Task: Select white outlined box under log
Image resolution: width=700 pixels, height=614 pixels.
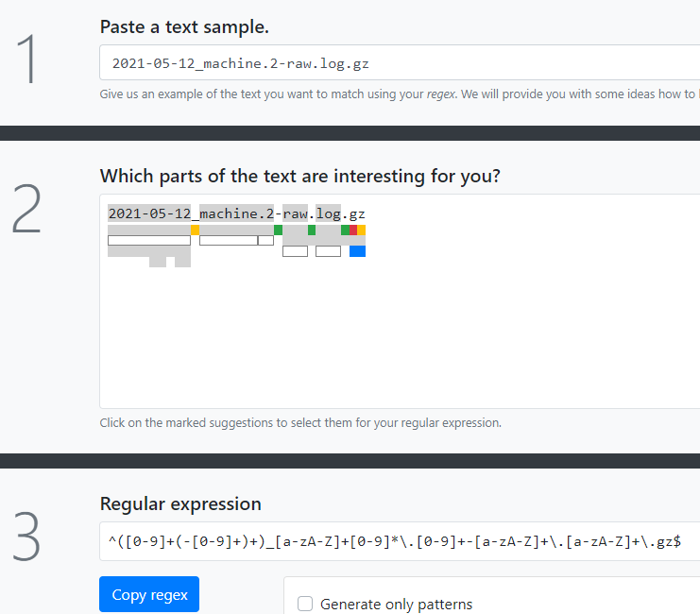Action: point(328,251)
